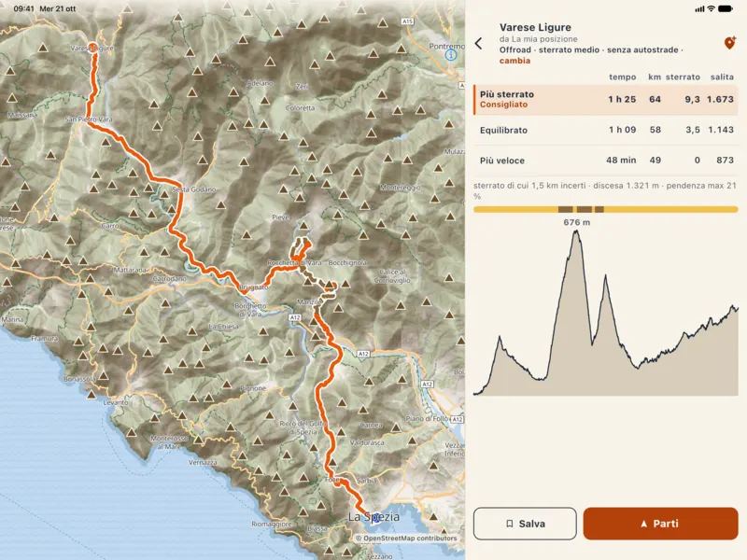Start navigation with the Parti button
Viewport: 747px width, 560px height.
(x=660, y=524)
